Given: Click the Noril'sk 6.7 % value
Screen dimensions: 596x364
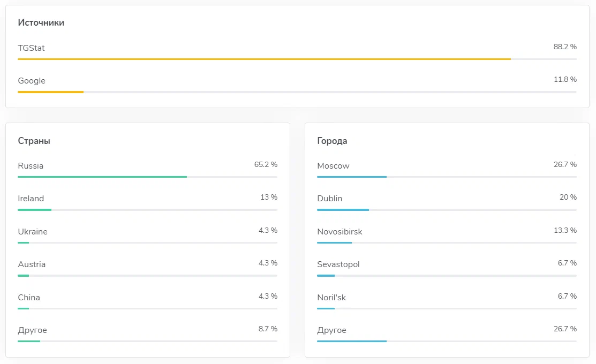Looking at the screenshot, I should pos(567,296).
